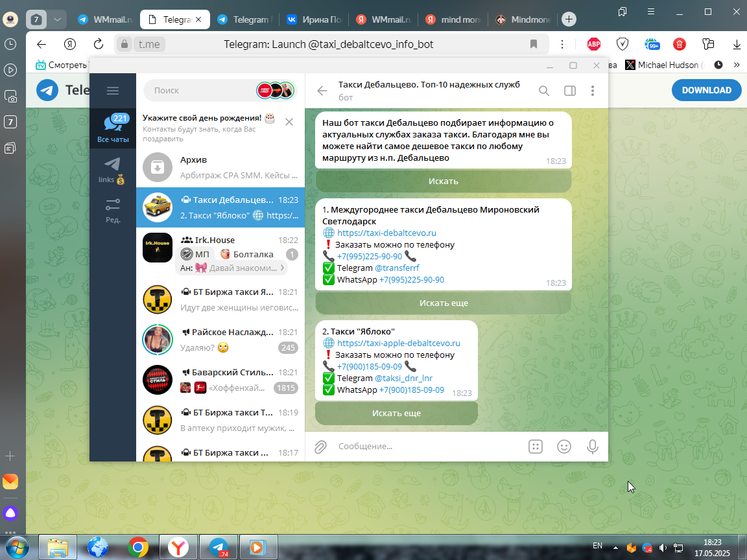Click WhatsApp number +7(900)185-09-09
The height and width of the screenshot is (560, 747).
click(x=412, y=390)
